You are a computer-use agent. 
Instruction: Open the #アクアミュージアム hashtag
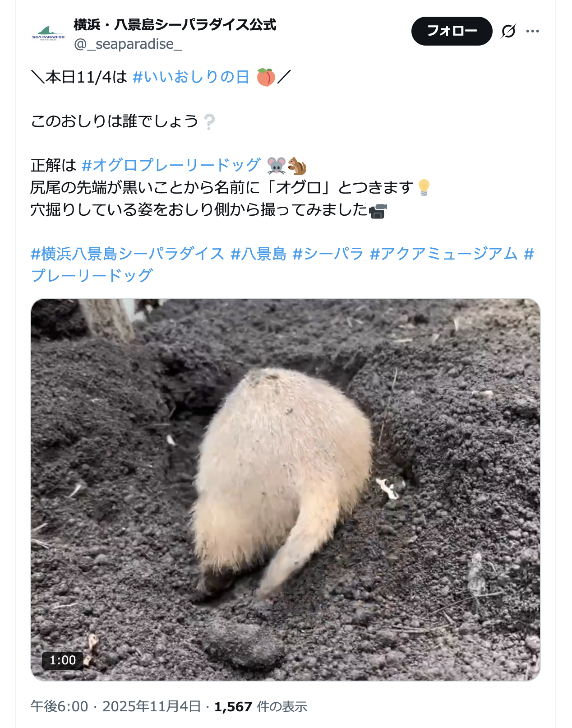(444, 254)
